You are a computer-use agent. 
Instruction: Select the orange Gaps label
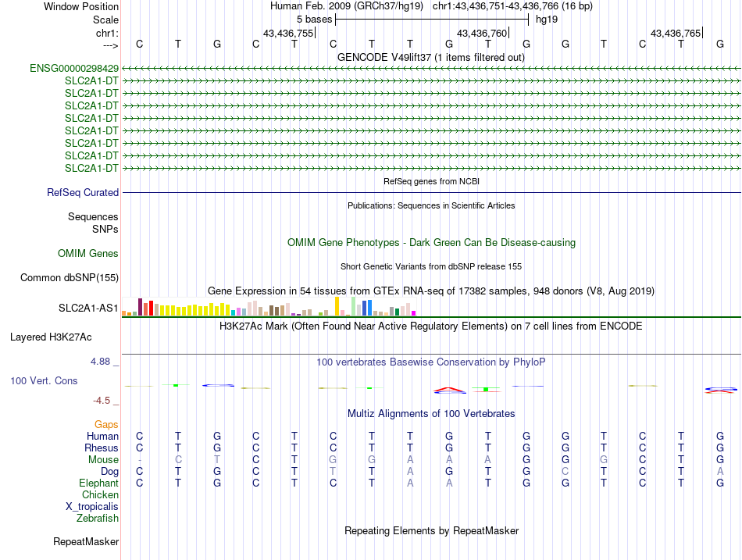(x=106, y=425)
